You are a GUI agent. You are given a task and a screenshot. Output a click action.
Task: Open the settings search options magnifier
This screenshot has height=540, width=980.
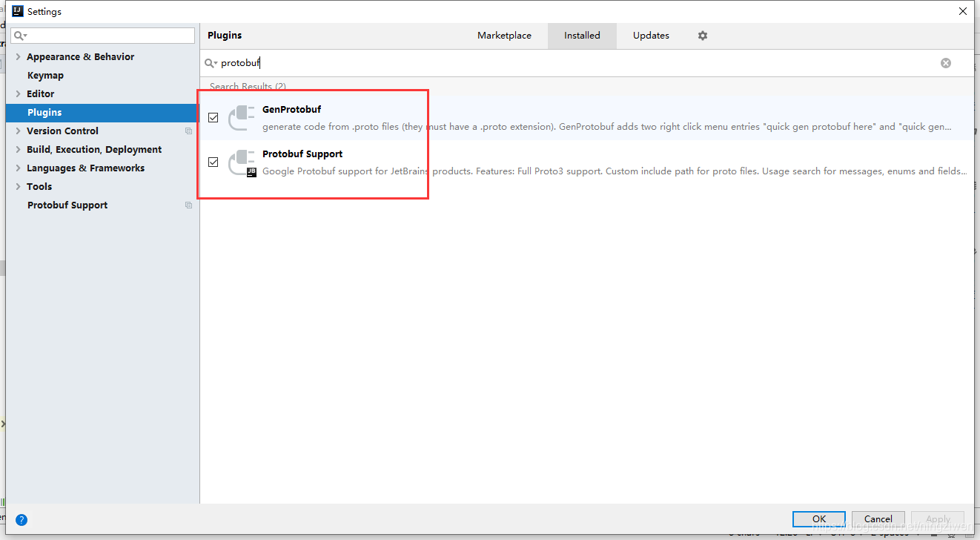20,36
